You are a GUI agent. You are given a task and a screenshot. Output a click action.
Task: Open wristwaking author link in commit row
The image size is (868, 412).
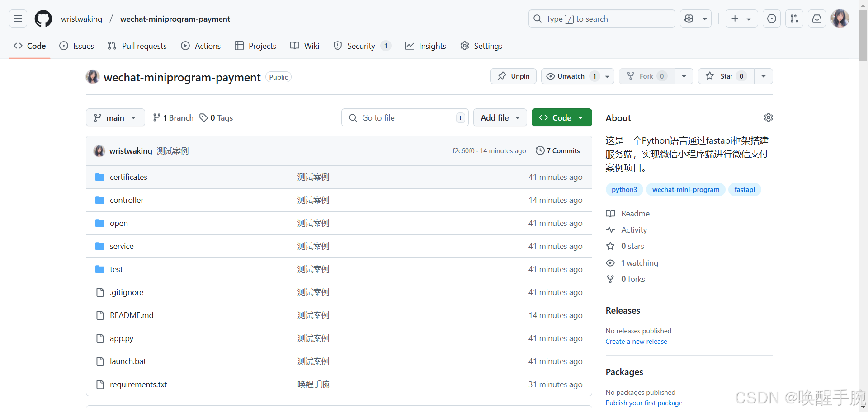point(131,150)
